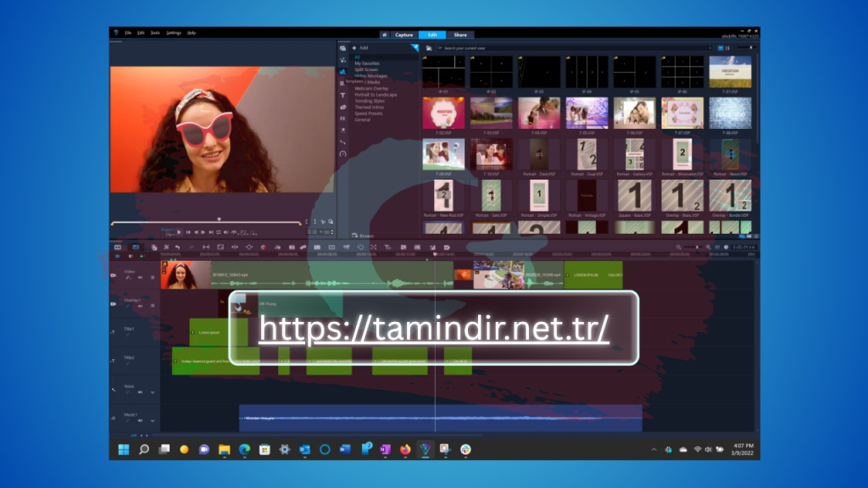
Task: Open the Transitions library icon
Action: pyautogui.click(x=342, y=84)
